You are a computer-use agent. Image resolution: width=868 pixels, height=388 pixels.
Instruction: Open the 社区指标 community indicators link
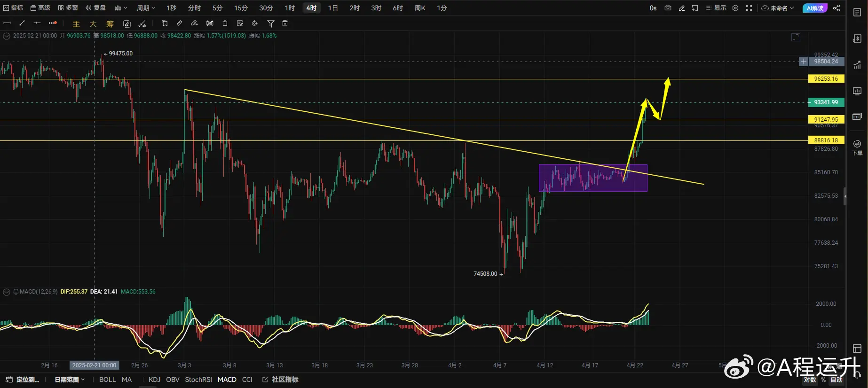point(281,380)
